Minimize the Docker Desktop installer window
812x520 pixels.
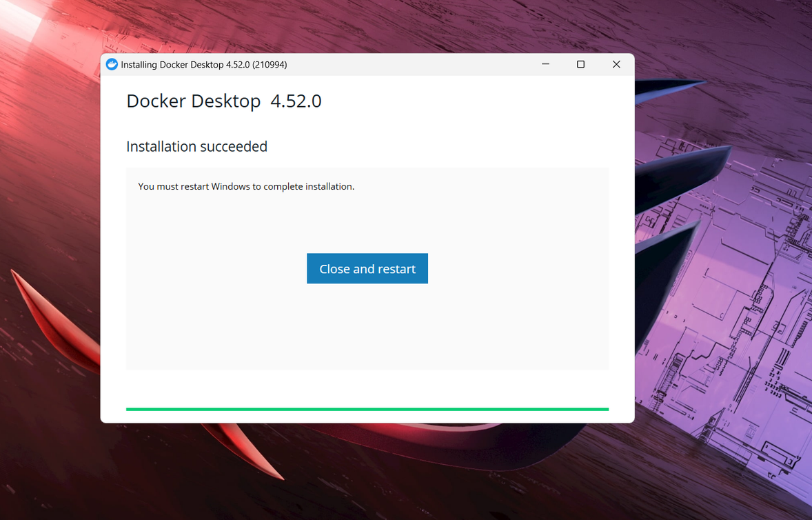[545, 64]
